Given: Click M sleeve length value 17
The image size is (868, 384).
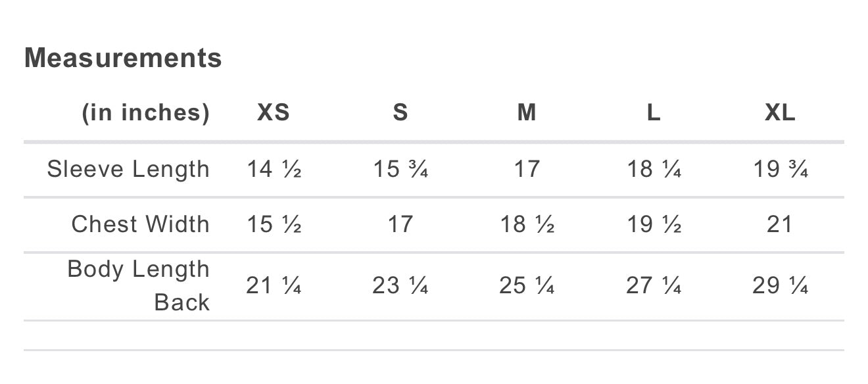Looking at the screenshot, I should coord(527,170).
